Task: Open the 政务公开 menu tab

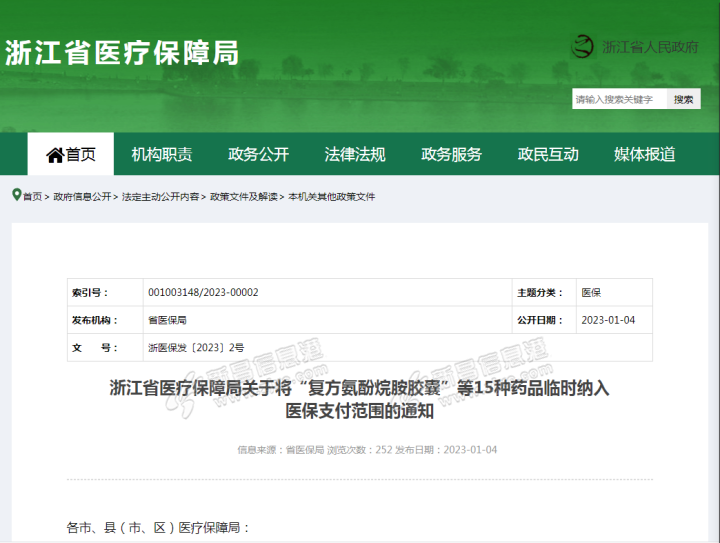Action: [x=258, y=154]
